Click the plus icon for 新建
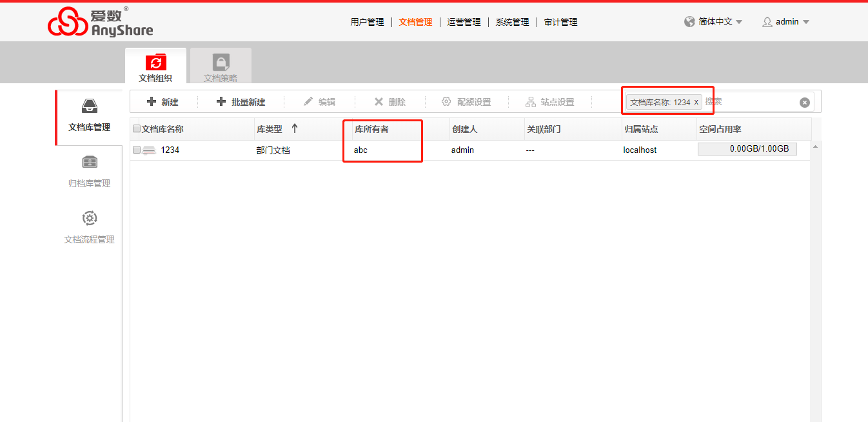This screenshot has width=868, height=422. tap(152, 102)
